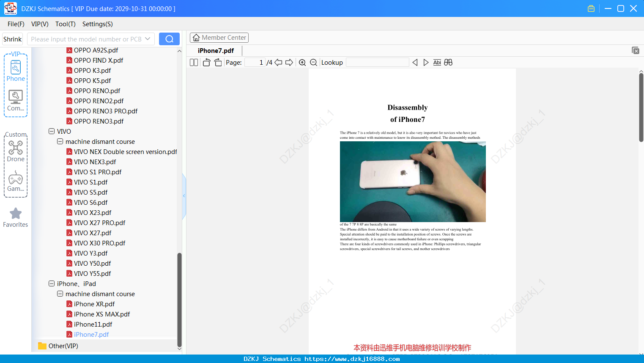Image resolution: width=644 pixels, height=363 pixels.
Task: Open the File(F) menu
Action: 16,24
